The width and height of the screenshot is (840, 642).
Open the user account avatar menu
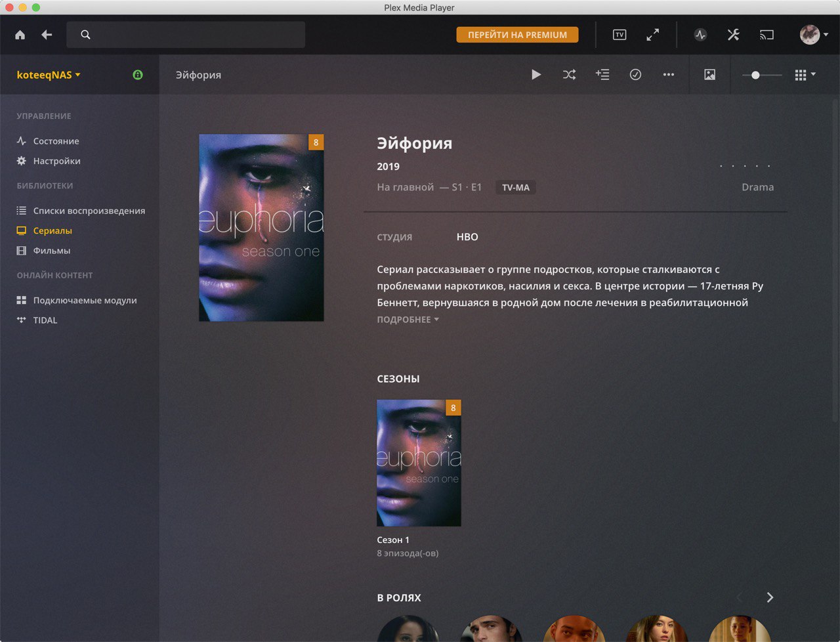point(814,35)
